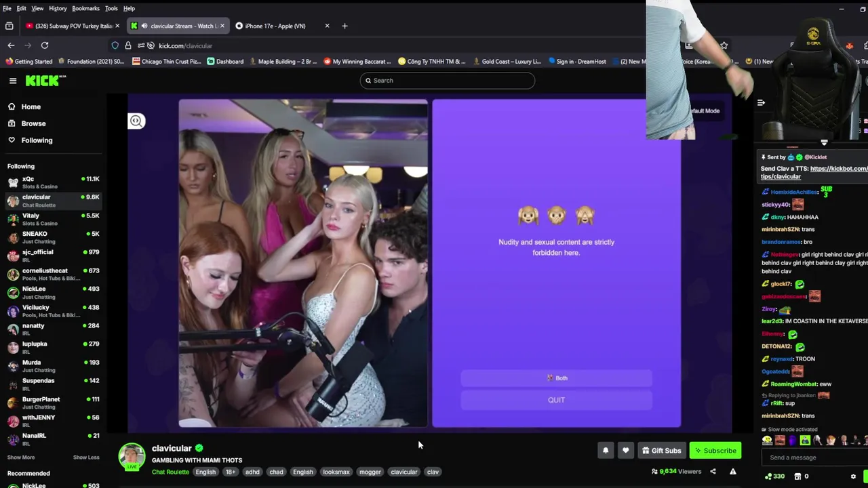The image size is (868, 488).
Task: Click the notification bell button
Action: 606,451
